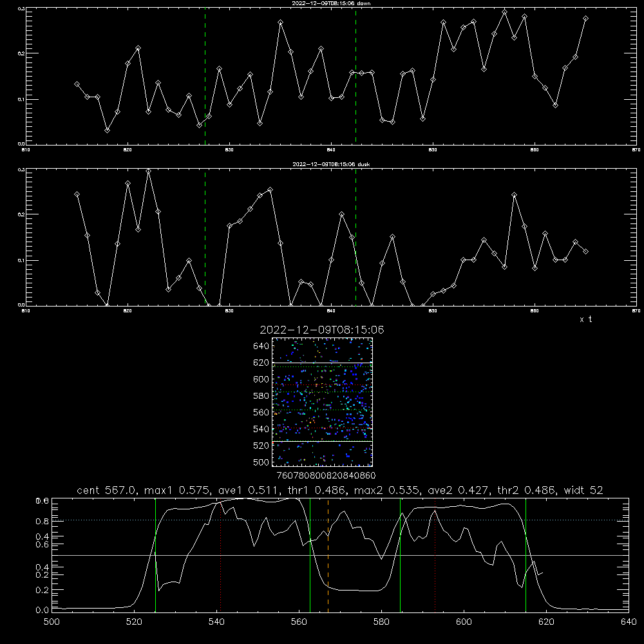Select the right green dashed line in the dusk plot
This screenshot has height=644, width=644.
pyautogui.click(x=355, y=238)
